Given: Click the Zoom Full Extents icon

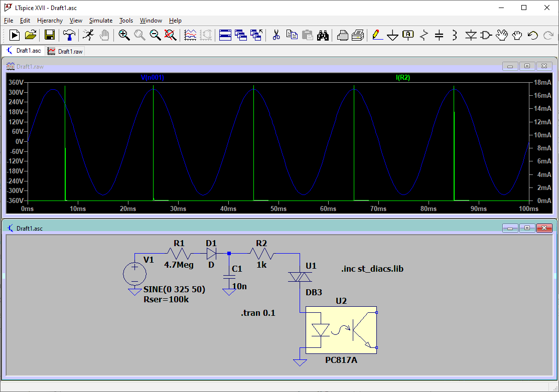Looking at the screenshot, I should (x=171, y=35).
